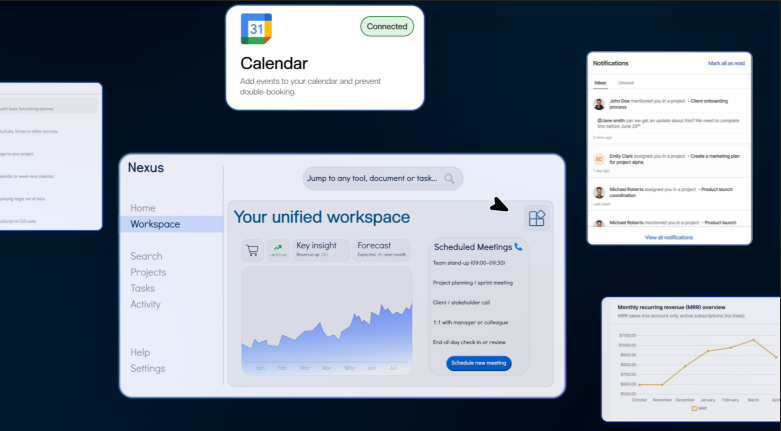Open Help in Nexus sidebar
Screen dimensions: 781x431
140,352
